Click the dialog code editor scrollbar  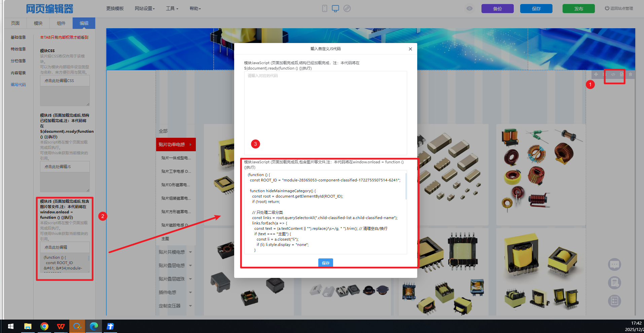tap(406, 186)
